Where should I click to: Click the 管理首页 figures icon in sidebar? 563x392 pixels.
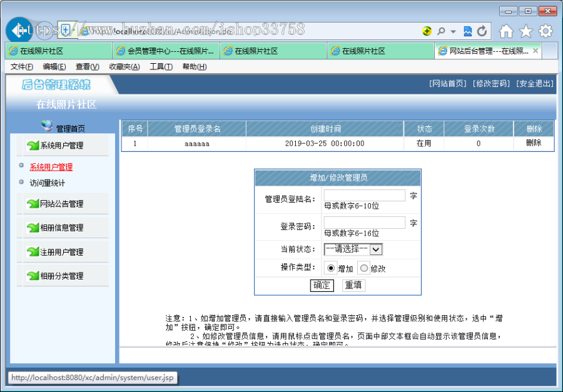tap(47, 126)
